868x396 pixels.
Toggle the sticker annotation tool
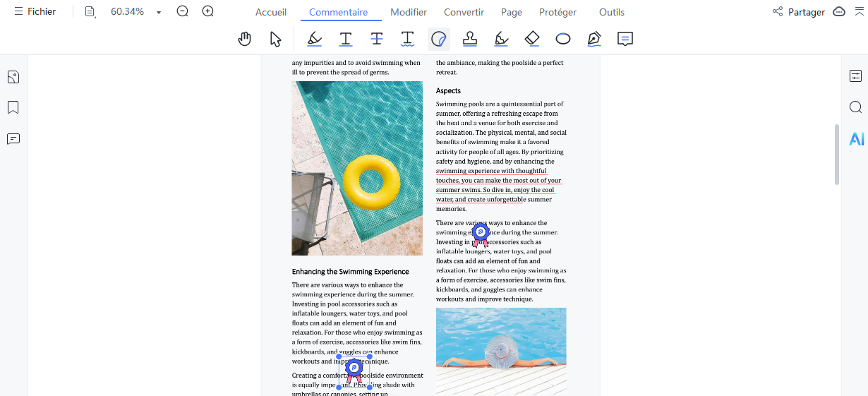[x=439, y=39]
